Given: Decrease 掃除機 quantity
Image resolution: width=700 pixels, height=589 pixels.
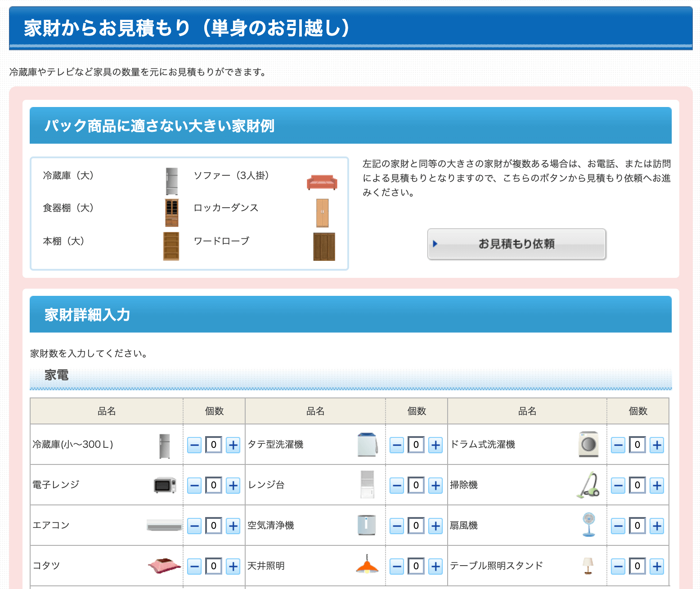Looking at the screenshot, I should point(618,486).
